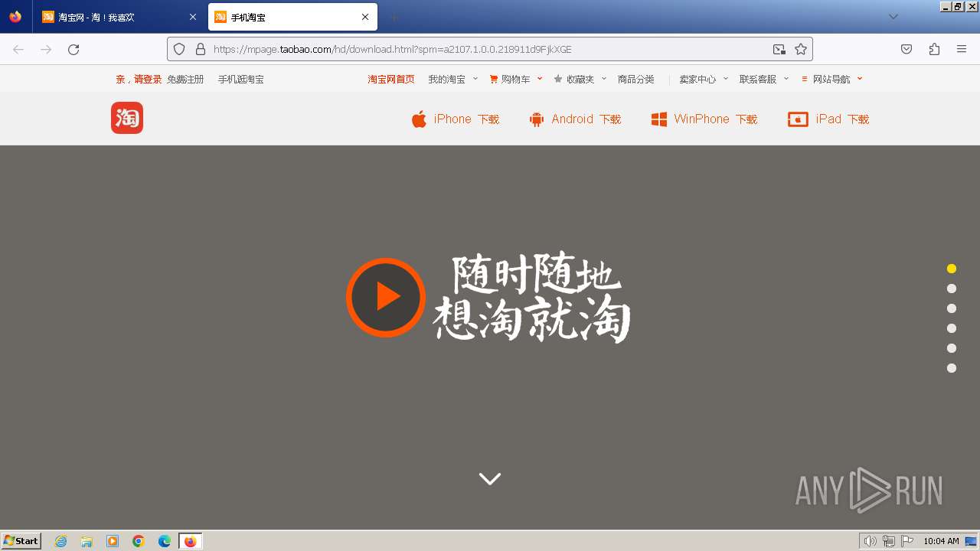Click the URL address bar
980x551 pixels.
click(x=490, y=49)
